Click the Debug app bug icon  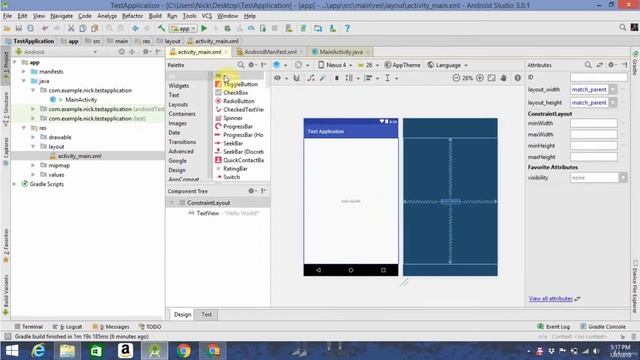point(227,28)
